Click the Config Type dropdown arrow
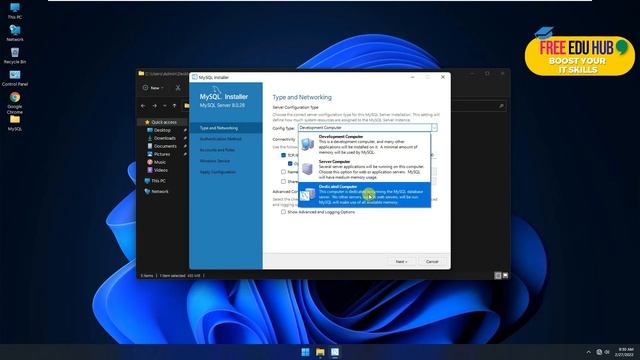The width and height of the screenshot is (640, 360). pyautogui.click(x=434, y=128)
